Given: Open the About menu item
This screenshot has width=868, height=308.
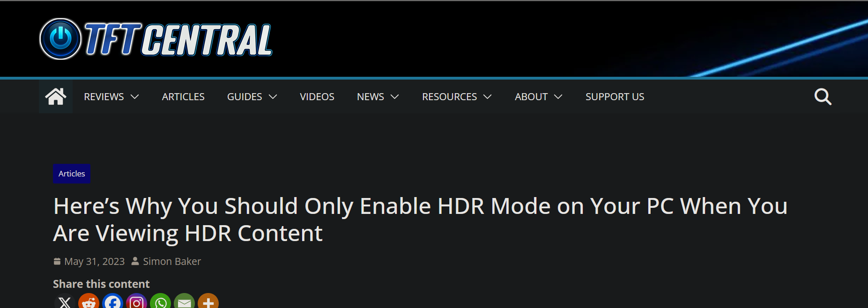Looking at the screenshot, I should pyautogui.click(x=531, y=97).
